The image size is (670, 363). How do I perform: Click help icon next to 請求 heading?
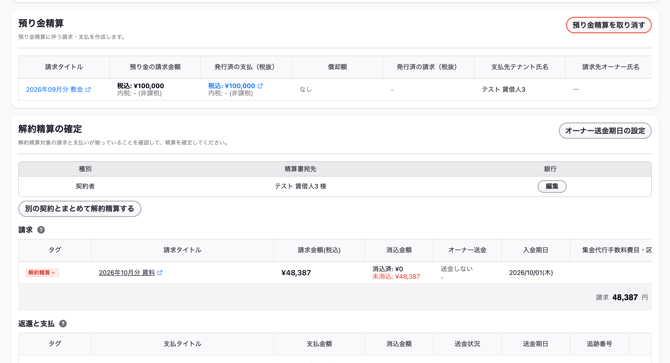click(41, 230)
